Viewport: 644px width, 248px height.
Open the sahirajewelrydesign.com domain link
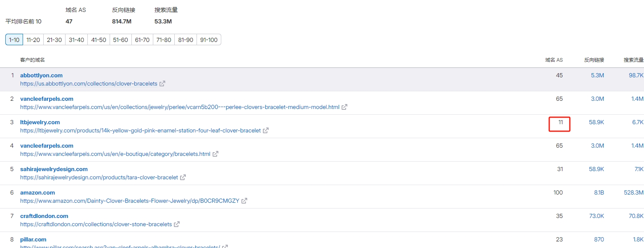point(54,169)
